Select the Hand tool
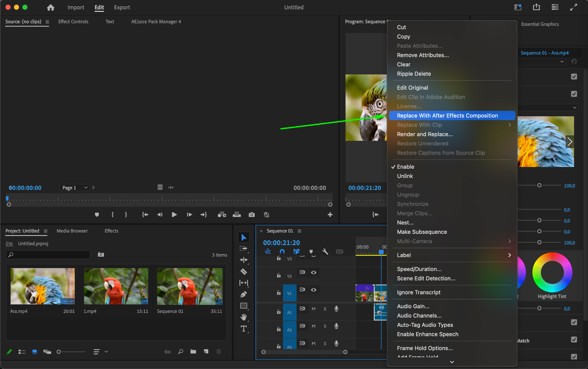588x369 pixels. tap(243, 317)
